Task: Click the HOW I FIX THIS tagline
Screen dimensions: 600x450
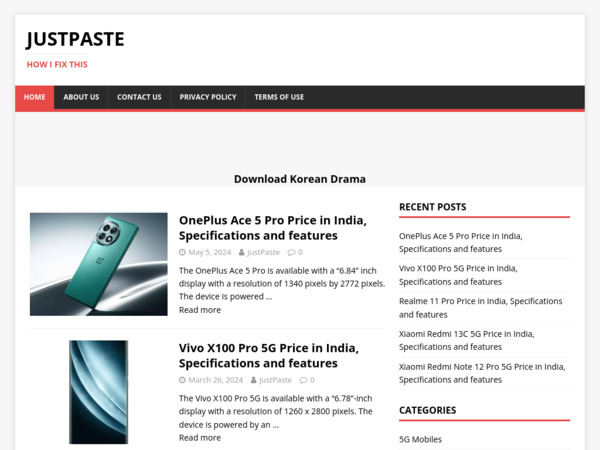Action: (57, 64)
